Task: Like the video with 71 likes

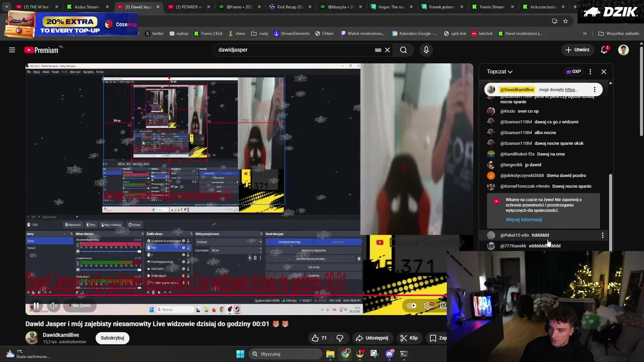Action: click(319, 338)
